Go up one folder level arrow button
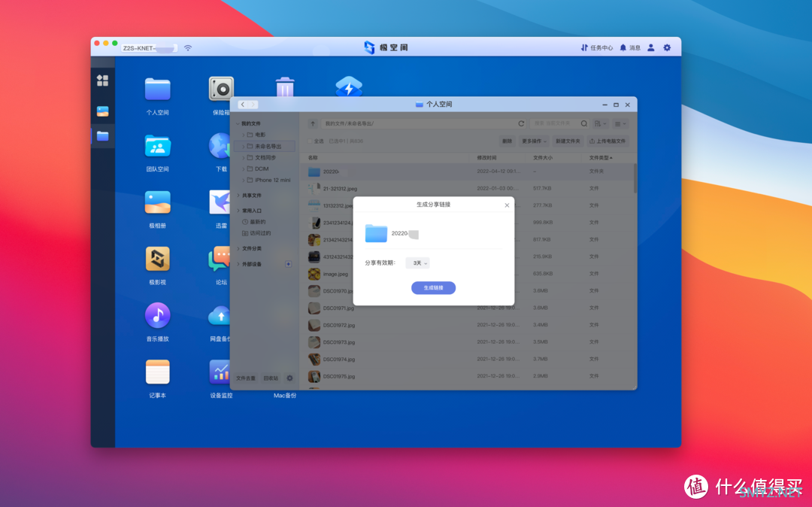 click(313, 124)
